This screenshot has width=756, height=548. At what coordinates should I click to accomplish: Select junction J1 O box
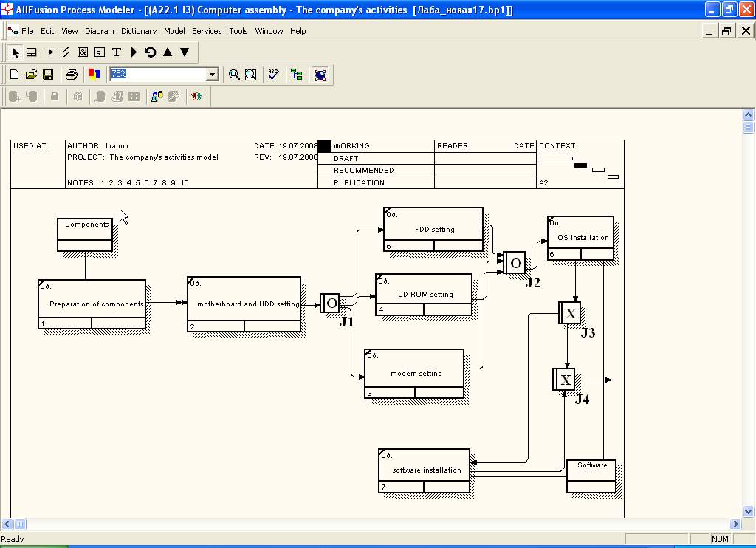tap(330, 303)
